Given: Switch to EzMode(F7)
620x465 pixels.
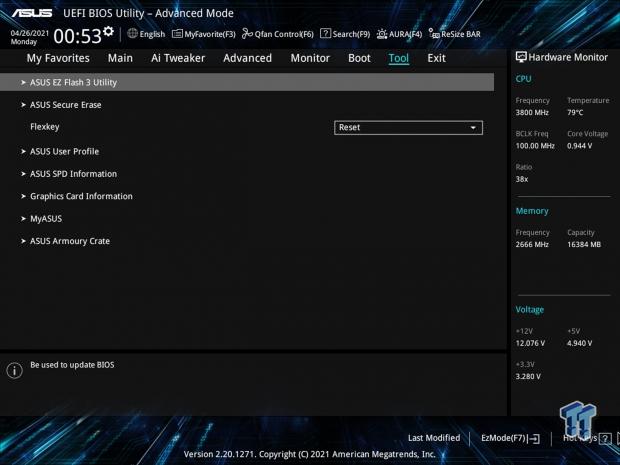Looking at the screenshot, I should [510, 438].
